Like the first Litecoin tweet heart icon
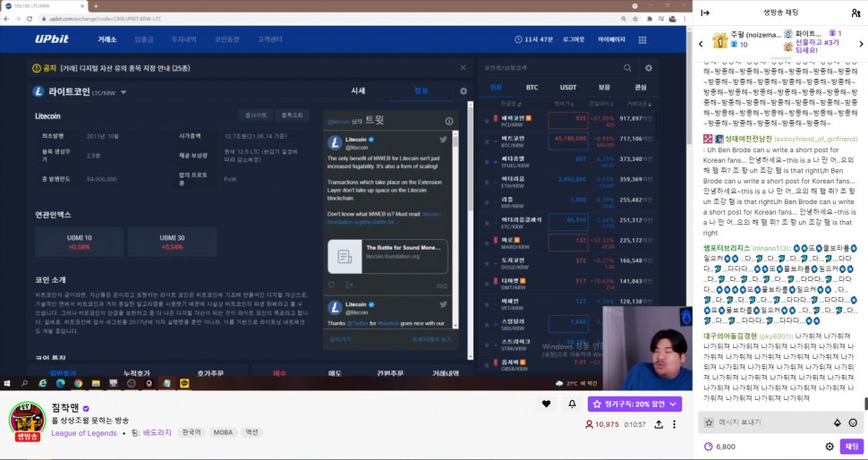Image resolution: width=868 pixels, height=460 pixels. (332, 285)
